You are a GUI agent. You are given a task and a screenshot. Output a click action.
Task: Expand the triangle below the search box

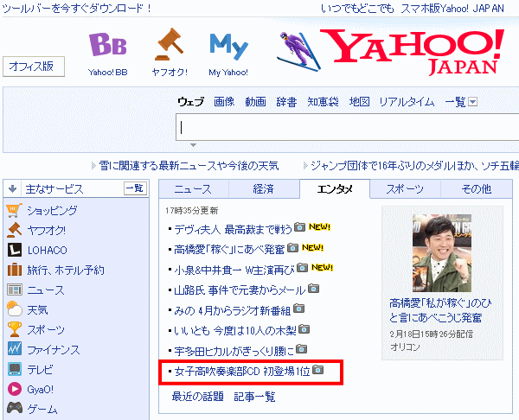(193, 145)
